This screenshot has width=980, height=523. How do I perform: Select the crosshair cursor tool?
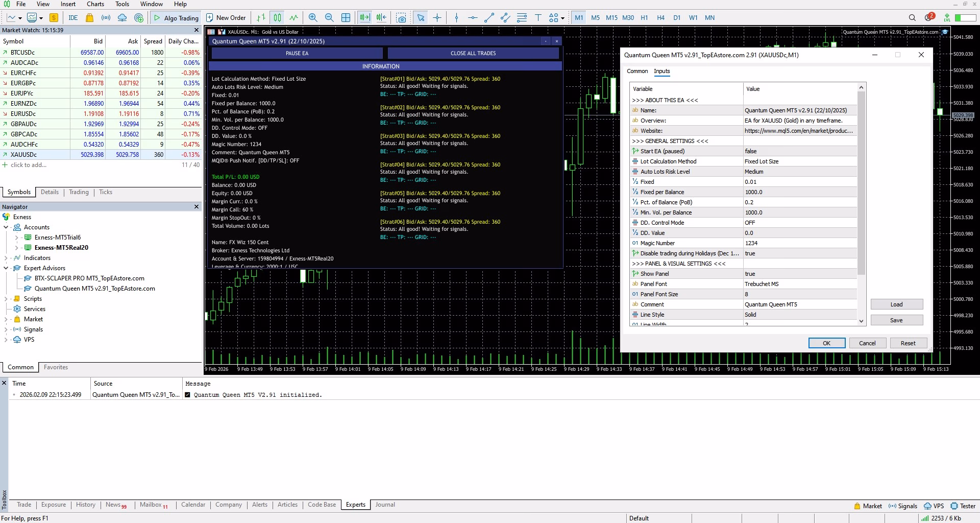437,17
